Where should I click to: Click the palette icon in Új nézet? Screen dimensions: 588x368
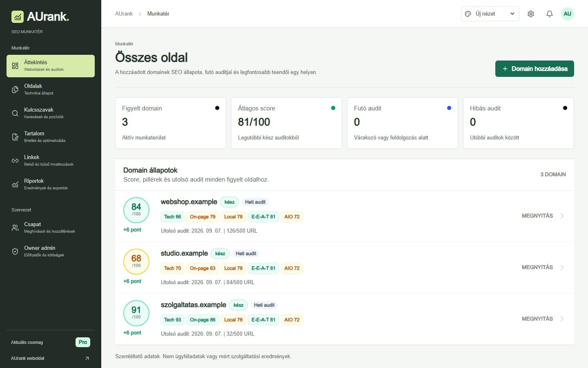pyautogui.click(x=468, y=14)
